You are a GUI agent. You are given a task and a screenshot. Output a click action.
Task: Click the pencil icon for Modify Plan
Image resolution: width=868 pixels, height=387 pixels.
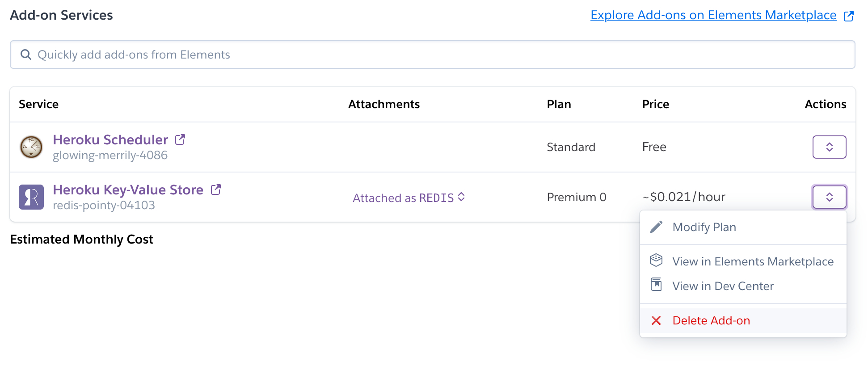tap(656, 227)
